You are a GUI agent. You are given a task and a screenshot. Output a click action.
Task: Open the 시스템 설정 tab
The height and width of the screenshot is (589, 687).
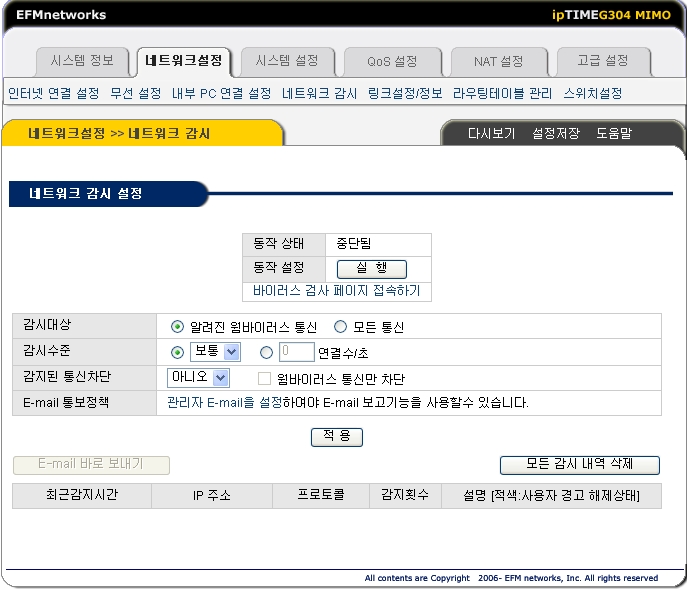(x=287, y=61)
